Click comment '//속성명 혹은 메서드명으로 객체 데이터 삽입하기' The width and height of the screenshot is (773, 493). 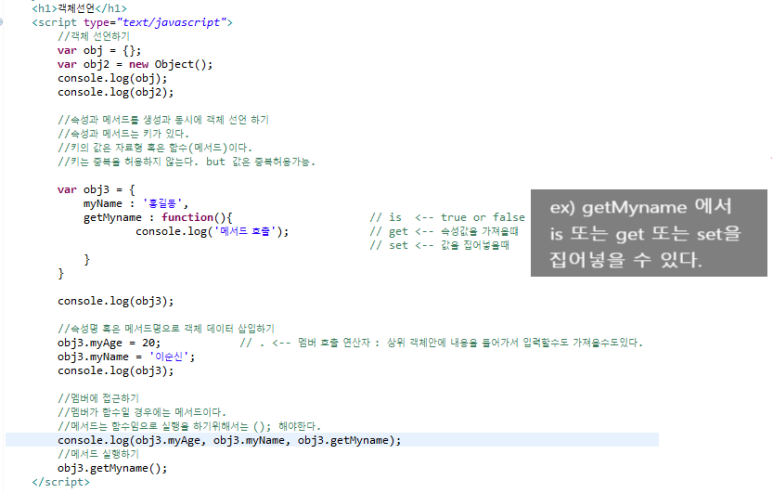pyautogui.click(x=166, y=329)
